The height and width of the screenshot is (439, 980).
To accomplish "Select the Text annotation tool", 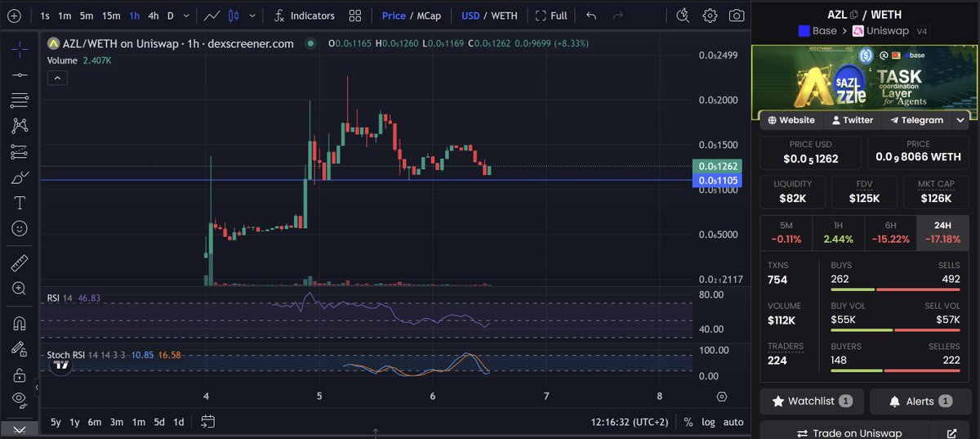I will (20, 203).
